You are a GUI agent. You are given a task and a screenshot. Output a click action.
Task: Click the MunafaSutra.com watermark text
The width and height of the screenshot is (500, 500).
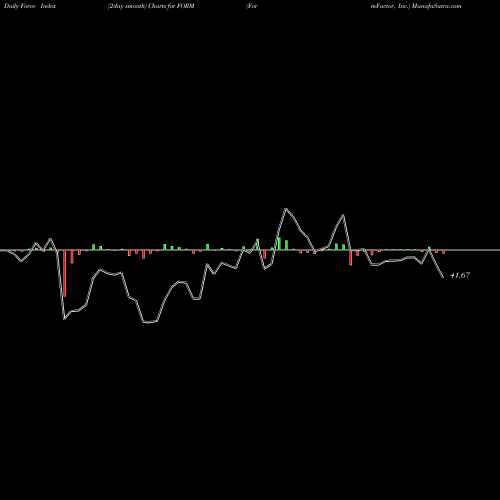(436, 6)
